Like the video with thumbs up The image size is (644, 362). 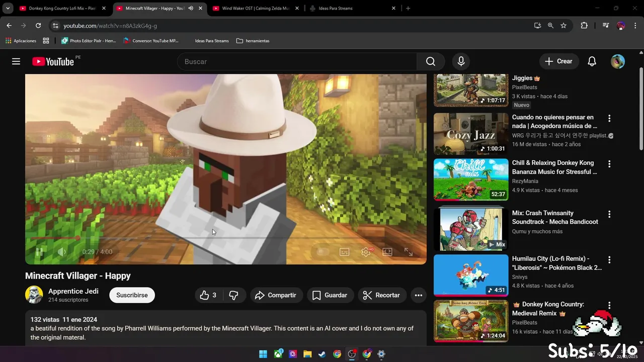click(x=208, y=295)
